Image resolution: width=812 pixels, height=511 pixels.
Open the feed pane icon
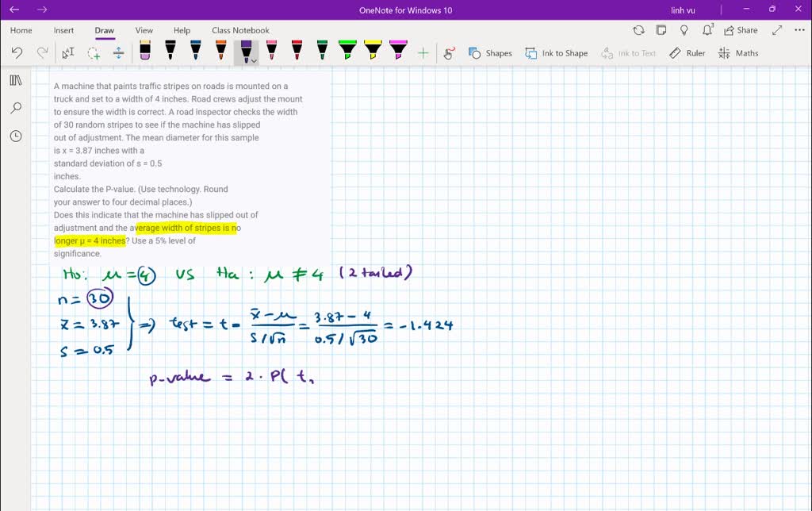(x=661, y=30)
